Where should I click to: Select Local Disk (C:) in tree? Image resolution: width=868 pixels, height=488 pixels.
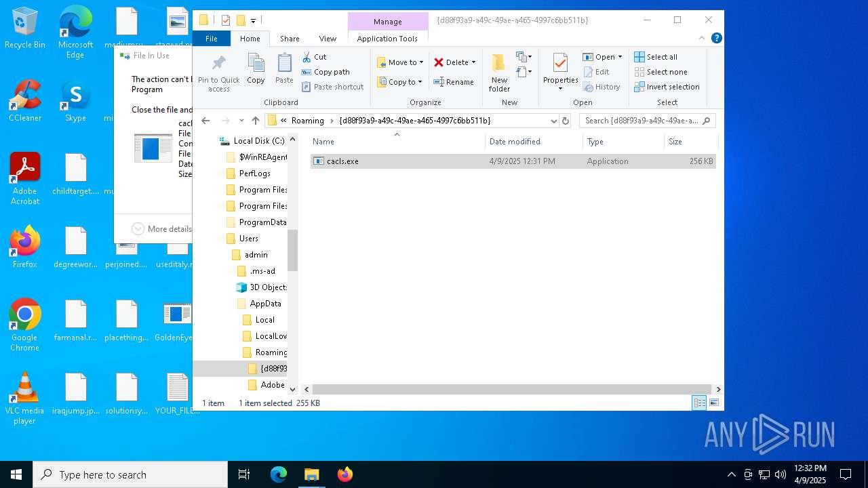(252, 141)
